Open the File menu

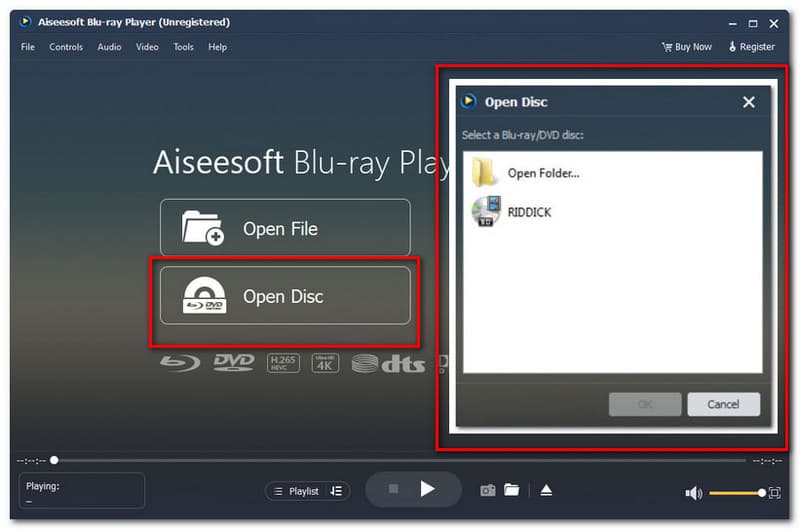tap(28, 47)
